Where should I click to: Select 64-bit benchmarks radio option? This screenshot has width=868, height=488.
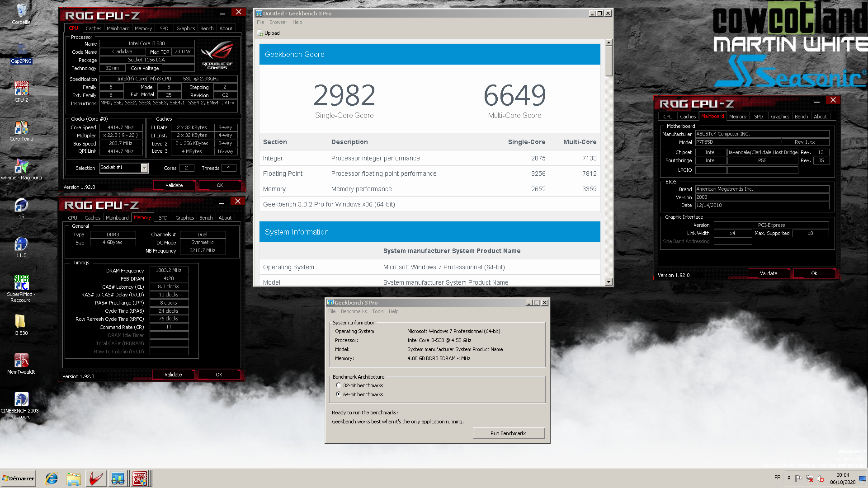coord(339,394)
